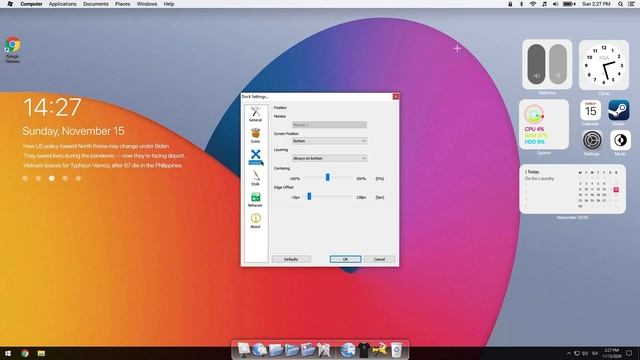Image resolution: width=640 pixels, height=360 pixels.
Task: Open the Settings widget icon
Action: tap(592, 140)
